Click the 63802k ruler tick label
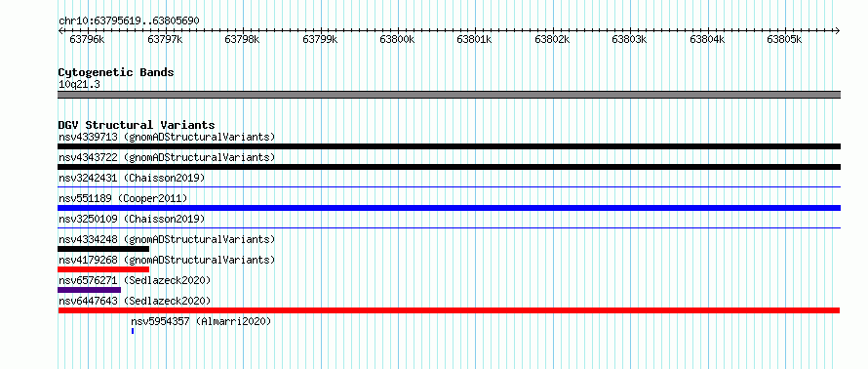This screenshot has width=868, height=369. (552, 39)
